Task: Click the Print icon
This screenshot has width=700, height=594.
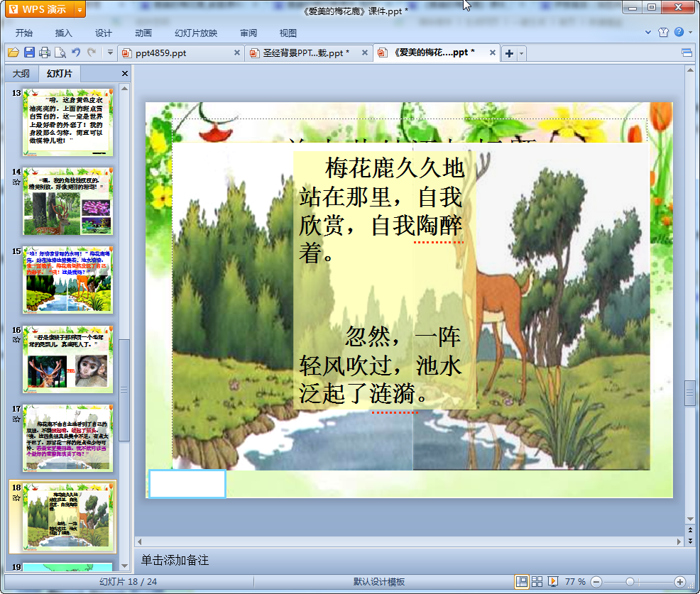Action: [45, 53]
